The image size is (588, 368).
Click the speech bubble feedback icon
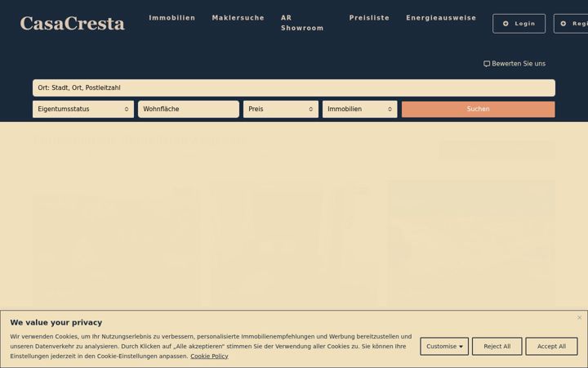pos(487,64)
